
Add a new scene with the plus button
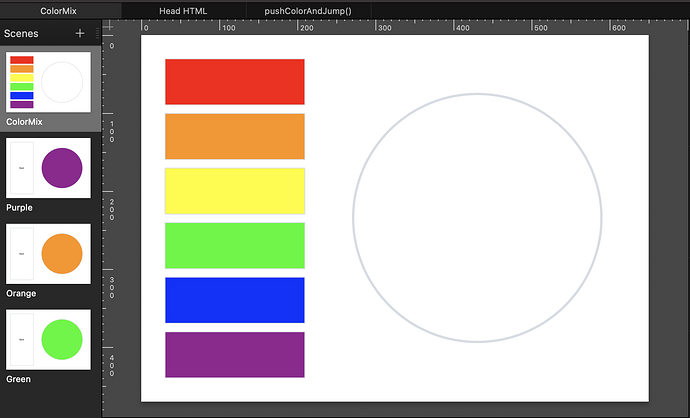coord(80,33)
